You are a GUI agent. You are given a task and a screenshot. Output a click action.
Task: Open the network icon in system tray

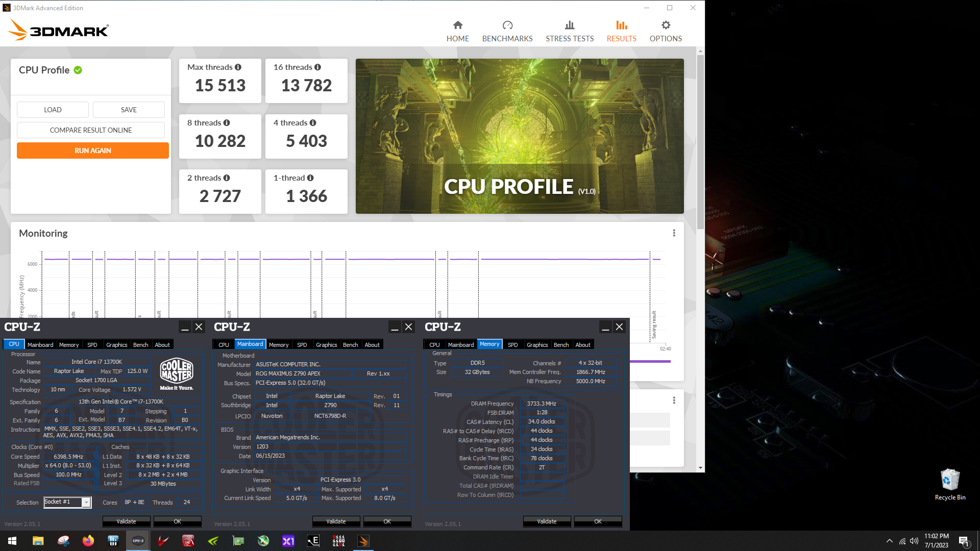coord(902,541)
